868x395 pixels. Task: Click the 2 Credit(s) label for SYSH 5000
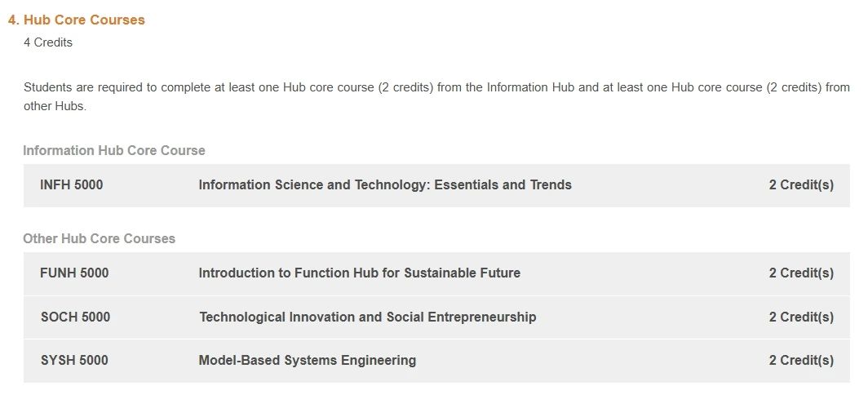(800, 361)
